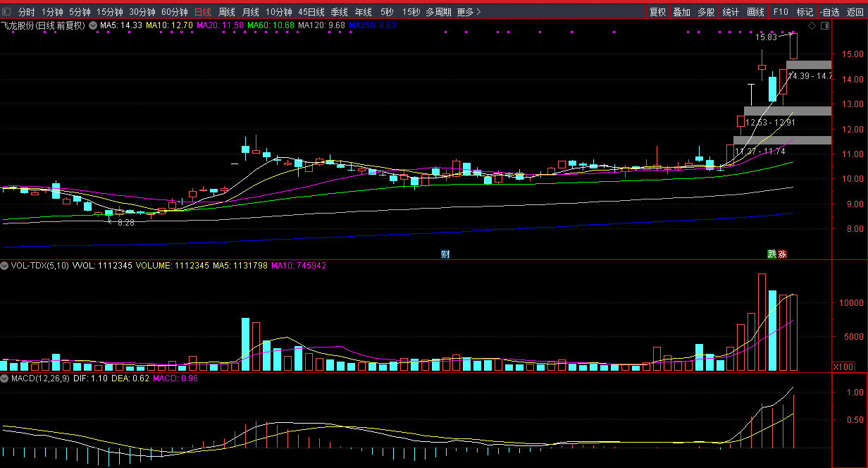Open the 更多 periods menu
The width and height of the screenshot is (868, 468).
pos(469,12)
